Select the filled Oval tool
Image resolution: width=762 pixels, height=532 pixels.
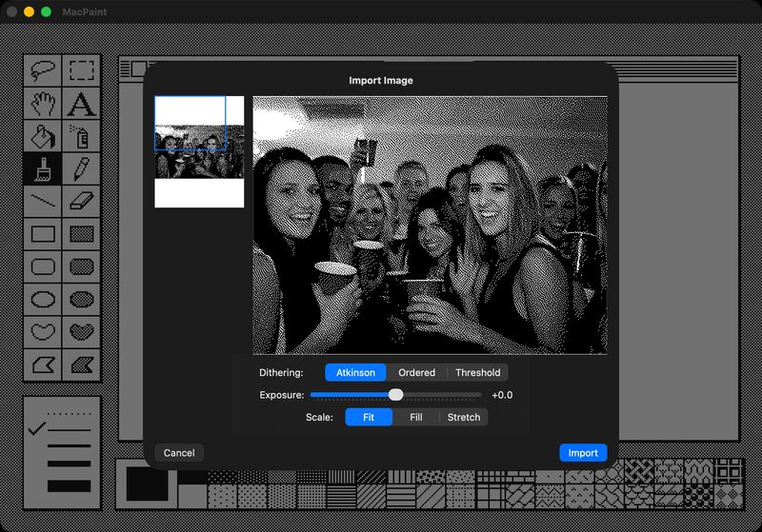[x=82, y=299]
